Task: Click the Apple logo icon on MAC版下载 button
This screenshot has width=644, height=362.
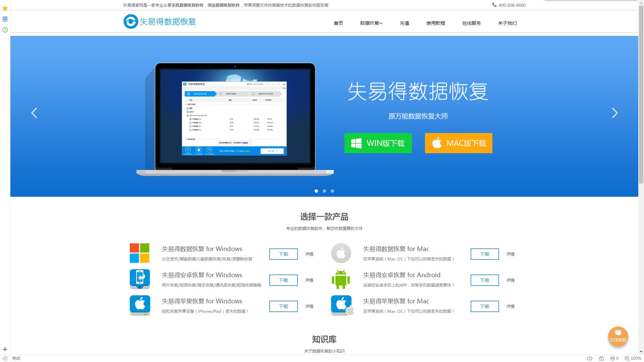Action: pos(437,143)
